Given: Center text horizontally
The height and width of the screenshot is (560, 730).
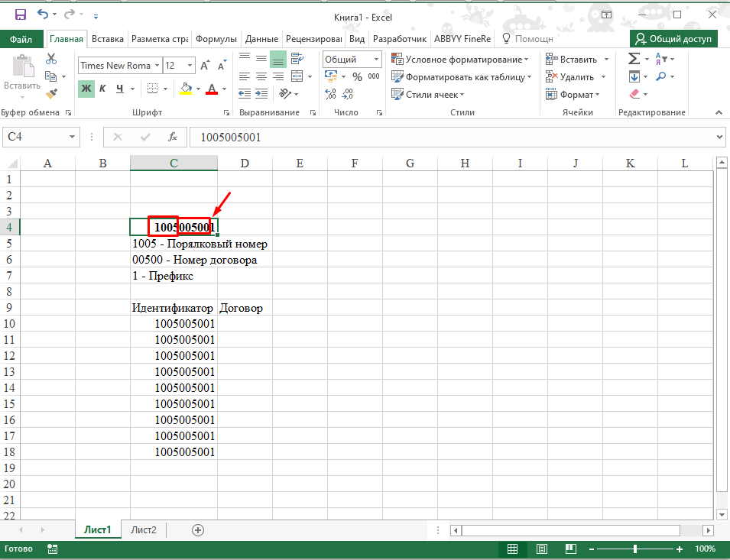Looking at the screenshot, I should pos(261,76).
